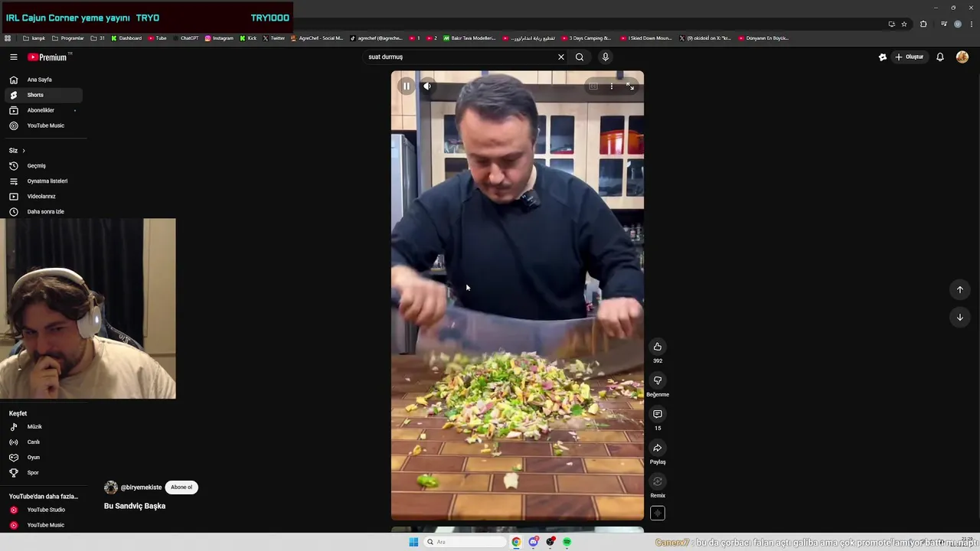The height and width of the screenshot is (551, 980).
Task: Click the Paylaş share button
Action: point(657,448)
